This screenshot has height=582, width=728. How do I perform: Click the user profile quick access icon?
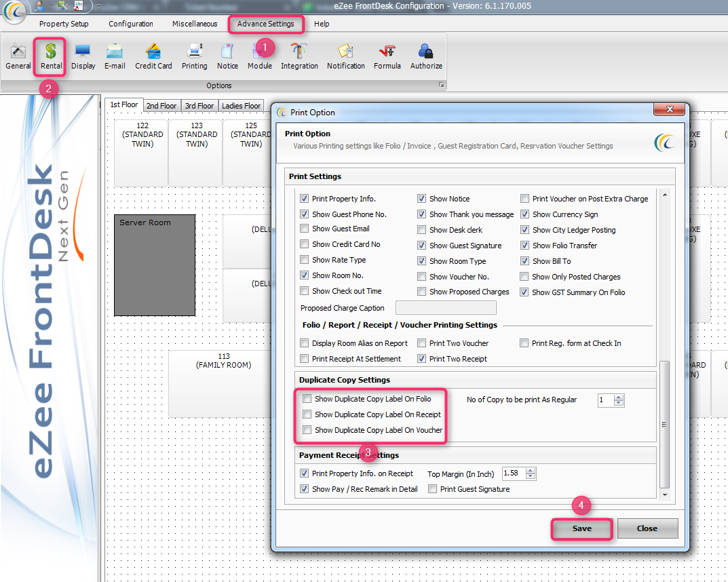tap(40, 6)
